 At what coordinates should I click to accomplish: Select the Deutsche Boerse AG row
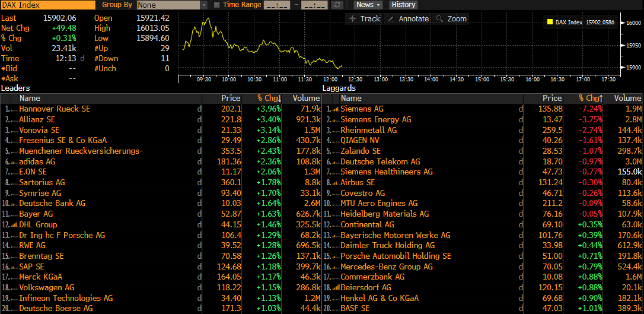click(x=161, y=309)
